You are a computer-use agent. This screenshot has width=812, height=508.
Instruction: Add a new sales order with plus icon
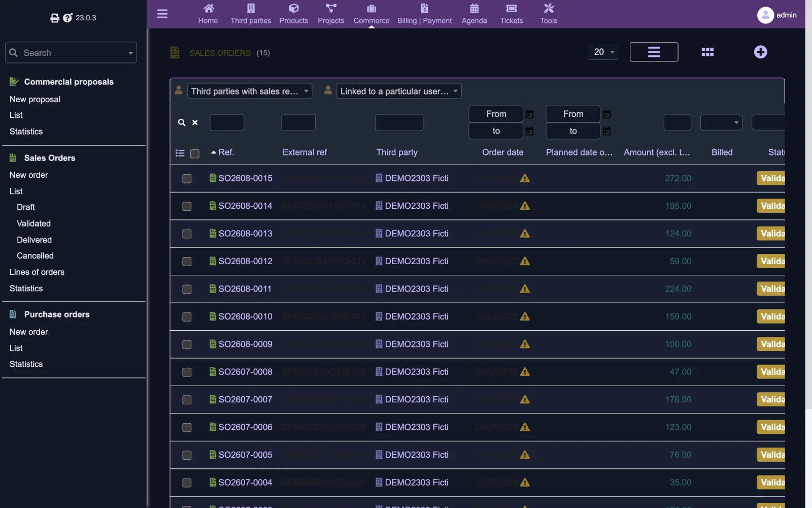click(x=760, y=52)
